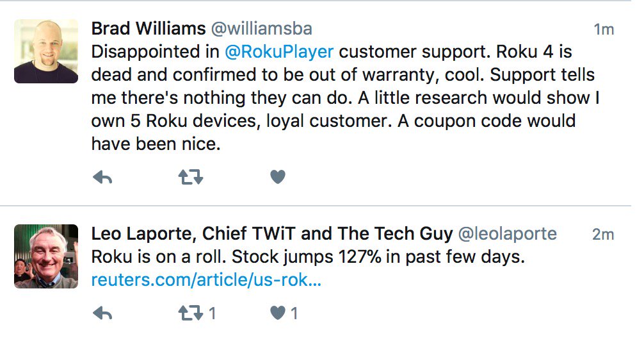Click Leo Laporte, Chief TWiT display name
Image resolution: width=644 pixels, height=341 pixels.
pyautogui.click(x=272, y=234)
